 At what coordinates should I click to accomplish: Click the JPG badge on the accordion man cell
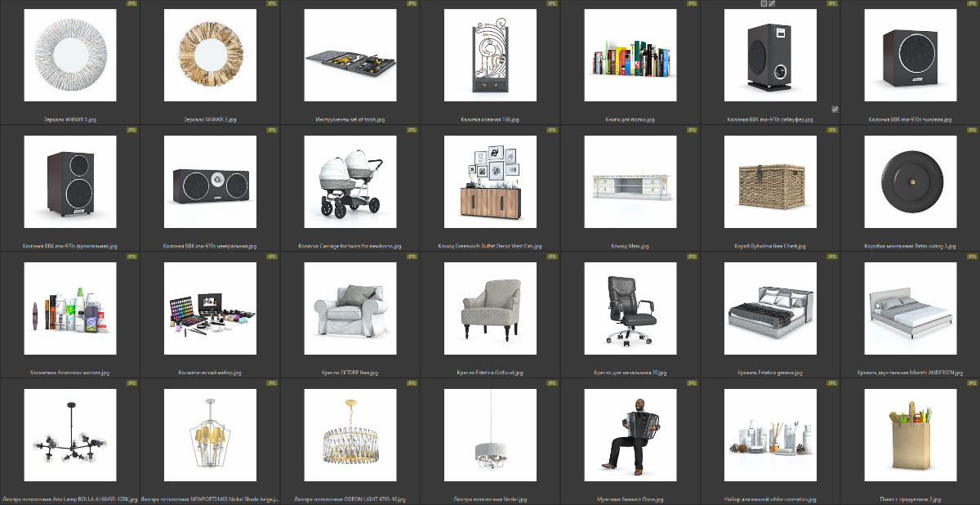692,382
